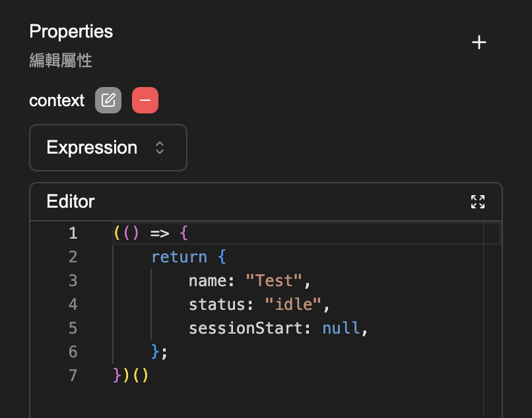Expand the Editor to fullscreen
This screenshot has width=532, height=418.
tap(478, 202)
